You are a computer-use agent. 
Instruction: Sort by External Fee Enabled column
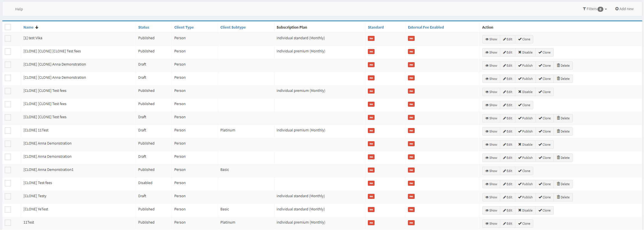click(426, 27)
